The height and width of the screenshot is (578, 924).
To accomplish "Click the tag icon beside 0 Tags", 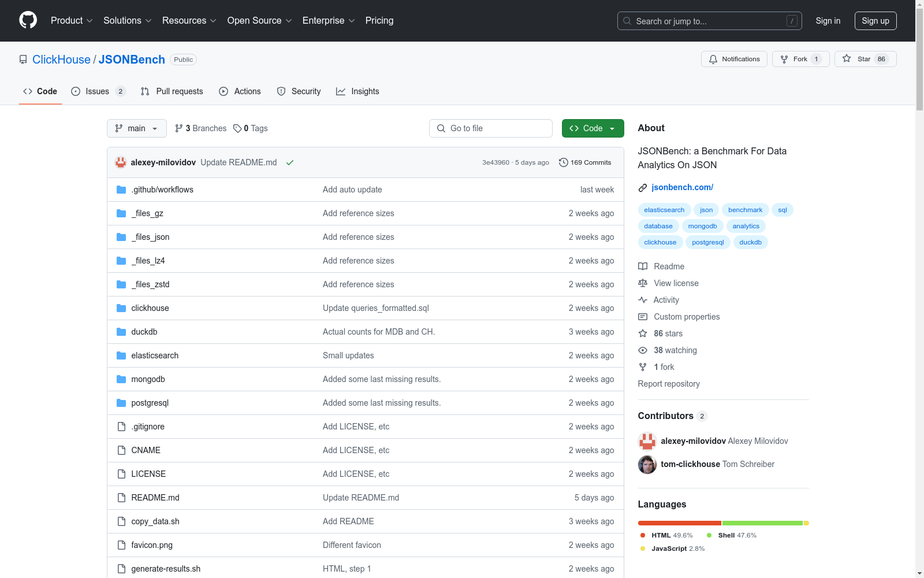I will (x=237, y=128).
